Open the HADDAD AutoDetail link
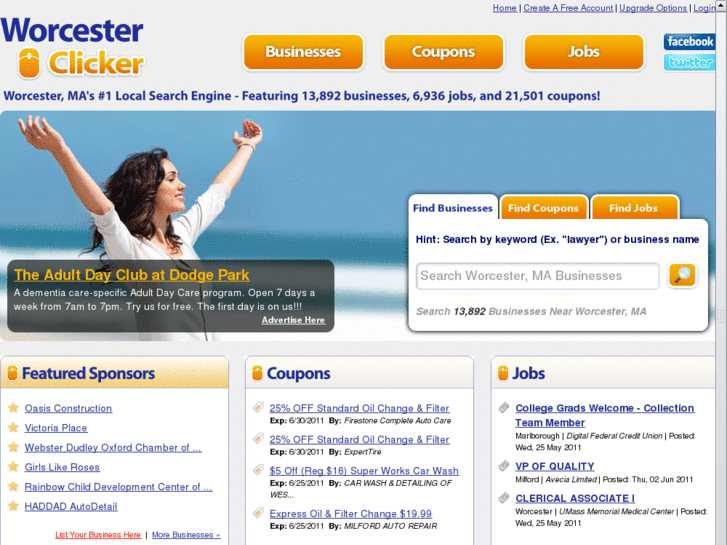727x545 pixels. 71,507
